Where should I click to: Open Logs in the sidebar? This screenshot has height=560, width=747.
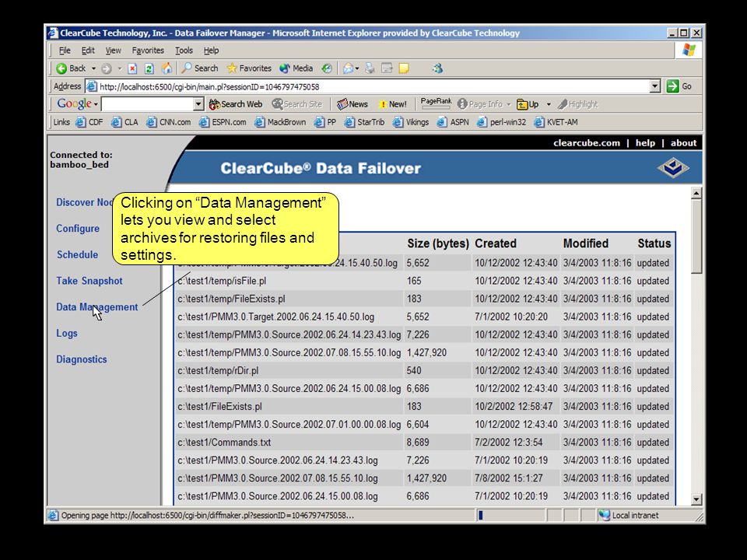[x=67, y=334]
